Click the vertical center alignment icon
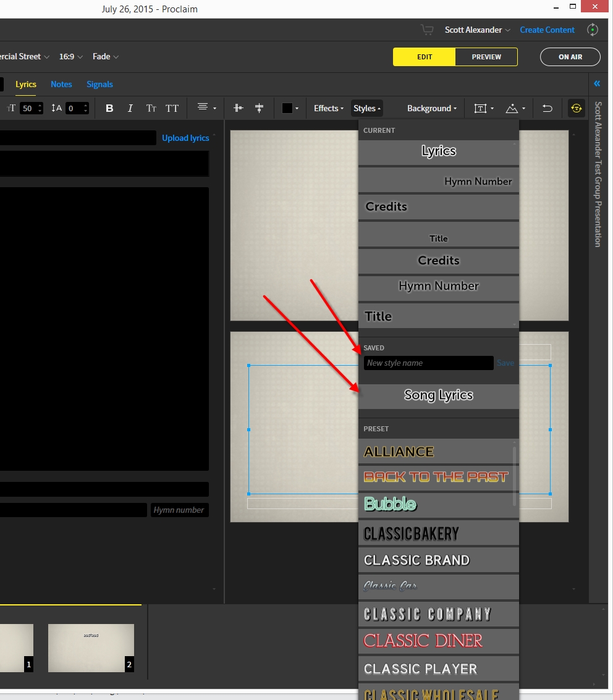613x700 pixels. pyautogui.click(x=259, y=108)
